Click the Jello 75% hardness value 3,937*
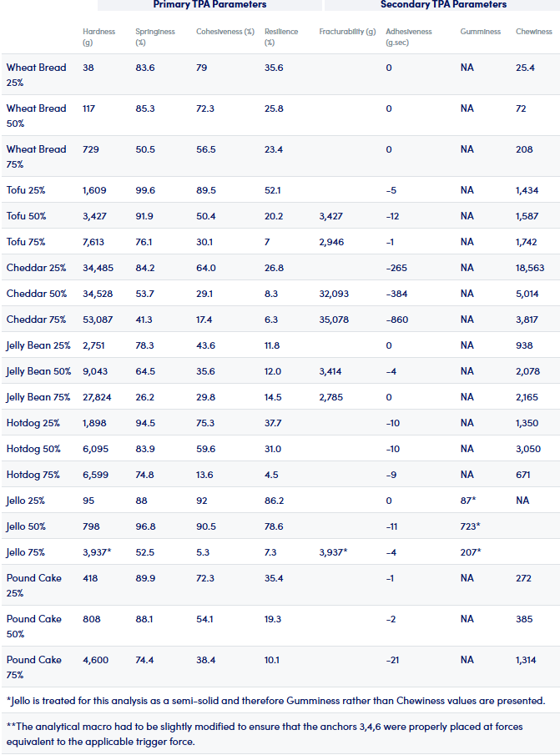This screenshot has height=755, width=560. coord(97,552)
